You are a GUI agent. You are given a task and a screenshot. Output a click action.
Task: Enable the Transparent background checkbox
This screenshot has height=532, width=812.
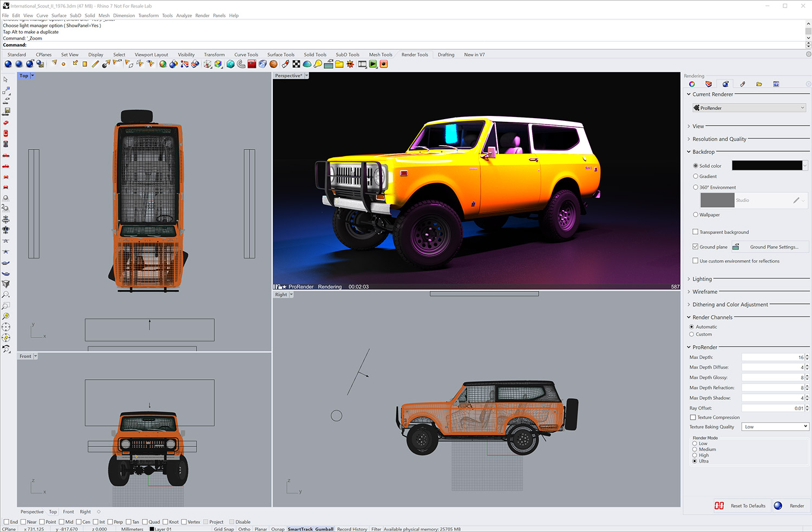tap(695, 232)
